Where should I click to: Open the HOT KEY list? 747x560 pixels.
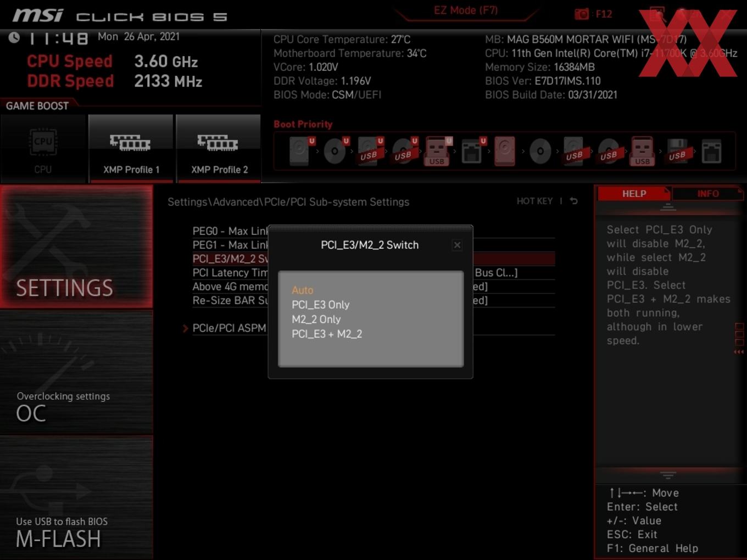pos(534,201)
